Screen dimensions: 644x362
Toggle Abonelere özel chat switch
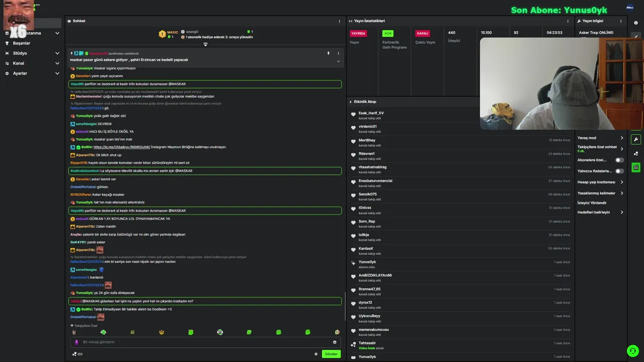[x=619, y=160]
